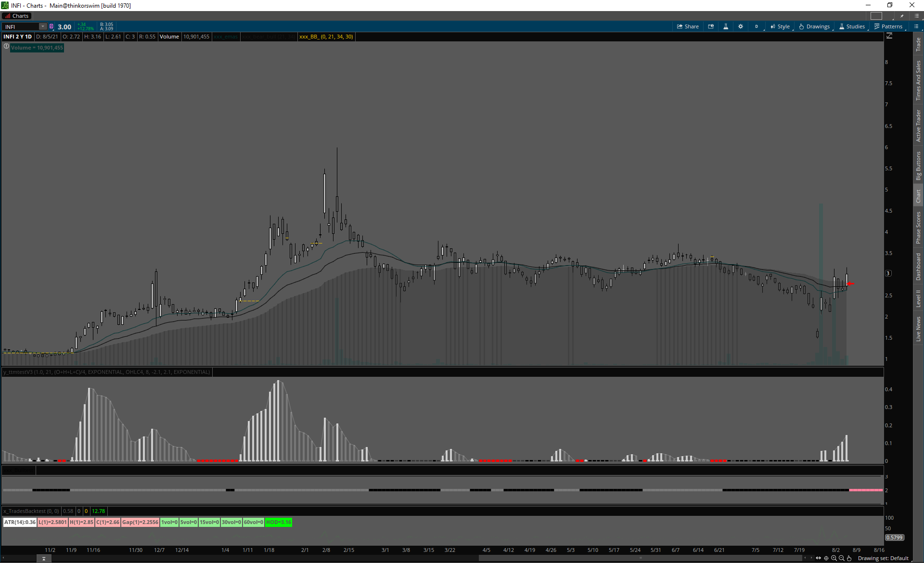Click the flask Edit Studies icon

726,26
